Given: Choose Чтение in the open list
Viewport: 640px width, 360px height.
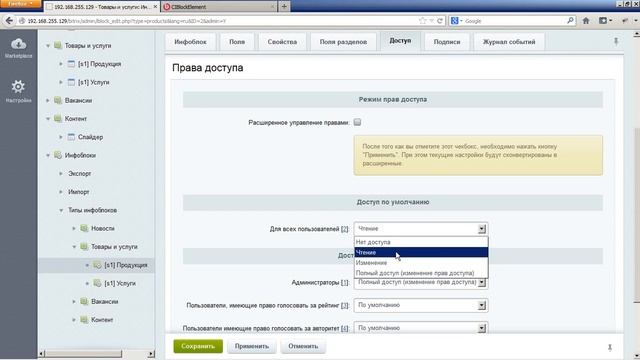Looking at the screenshot, I should pos(421,252).
